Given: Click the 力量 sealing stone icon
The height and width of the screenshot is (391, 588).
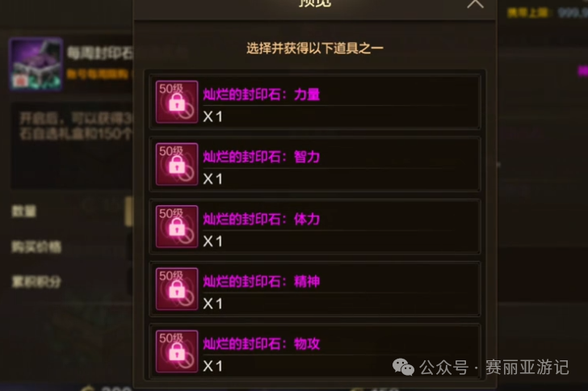Looking at the screenshot, I should (x=177, y=102).
